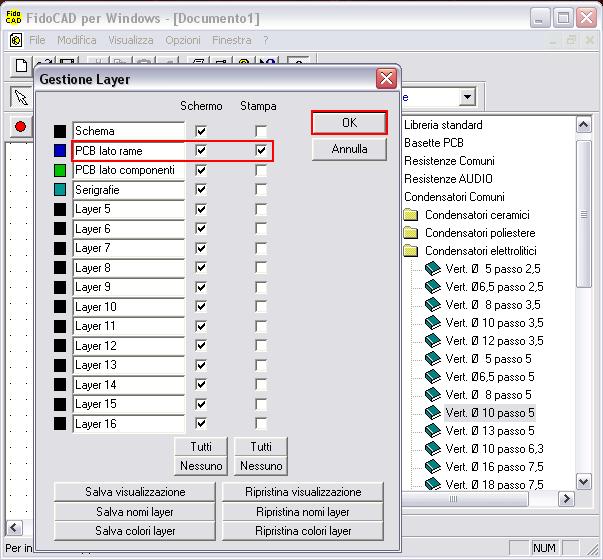The height and width of the screenshot is (560, 603).
Task: Select the Vert. Ø 8 passo 5 book icon
Action: [433, 395]
